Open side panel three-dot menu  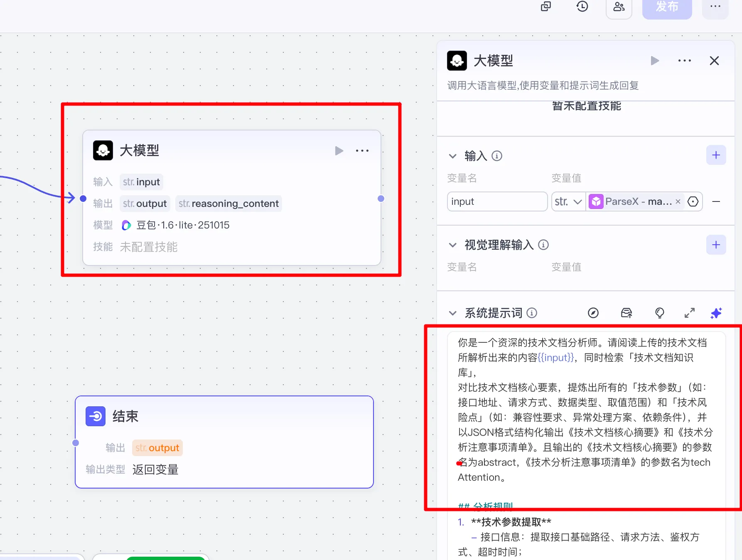[x=684, y=61]
